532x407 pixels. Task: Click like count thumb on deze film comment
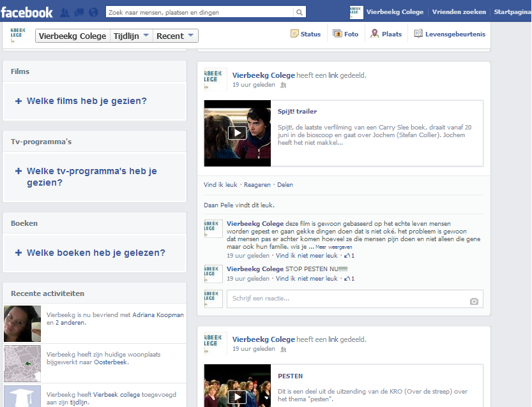coord(349,256)
